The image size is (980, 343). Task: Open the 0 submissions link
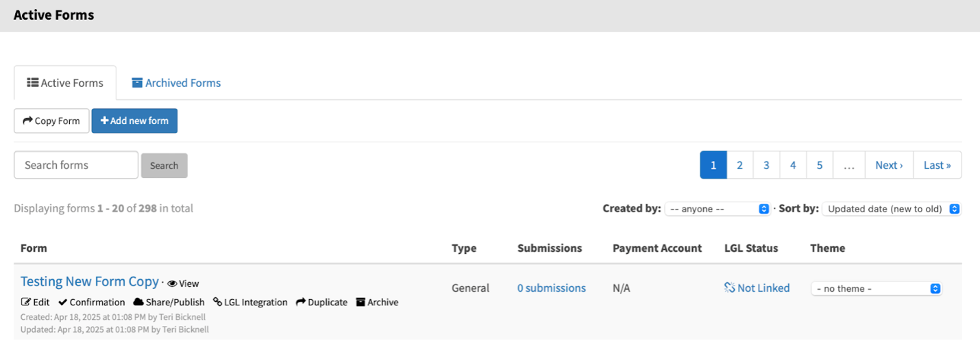click(551, 288)
